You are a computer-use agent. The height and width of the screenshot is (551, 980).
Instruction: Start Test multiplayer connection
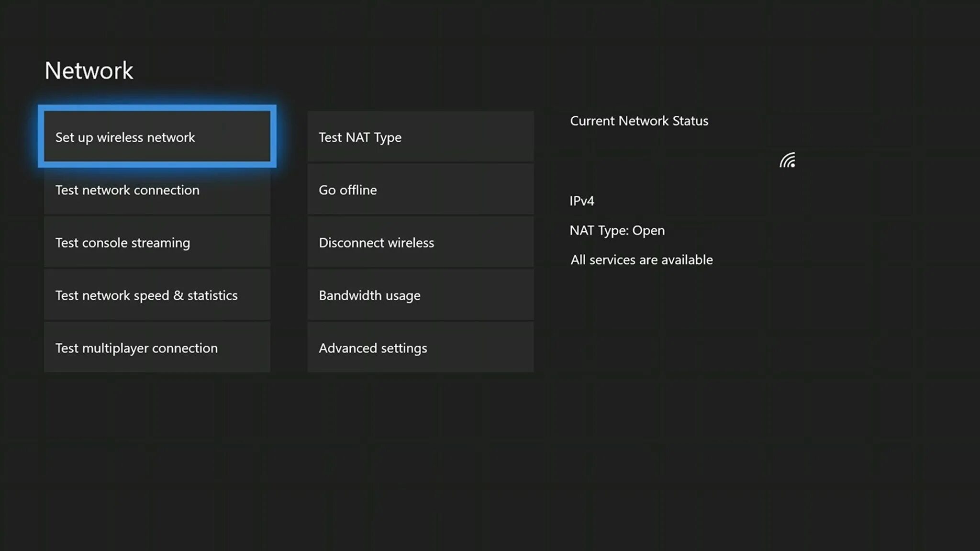pos(157,348)
